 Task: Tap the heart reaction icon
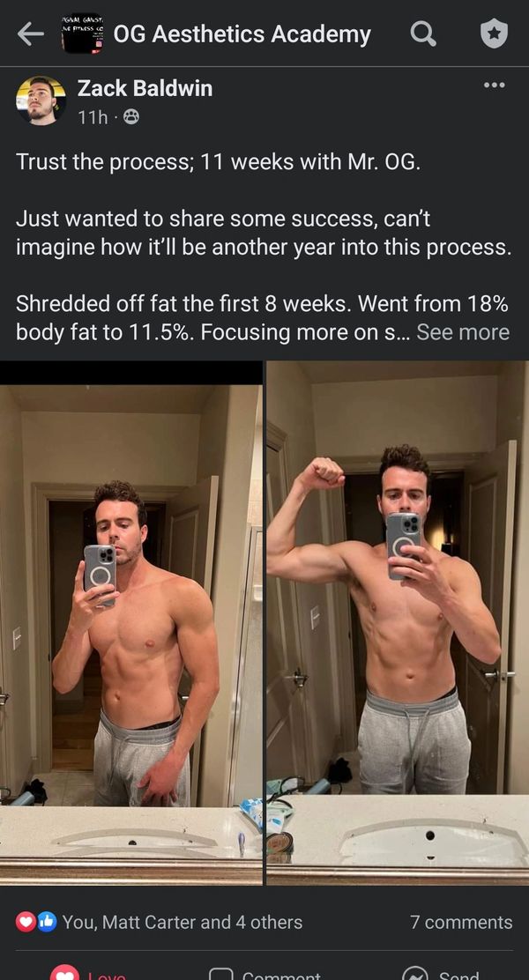(x=26, y=921)
